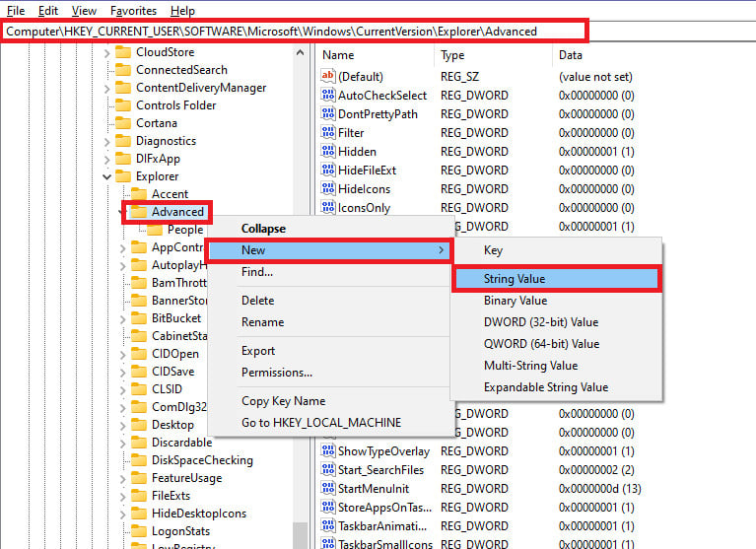Expand the Desktop tree node
This screenshot has width=756, height=549.
[122, 426]
